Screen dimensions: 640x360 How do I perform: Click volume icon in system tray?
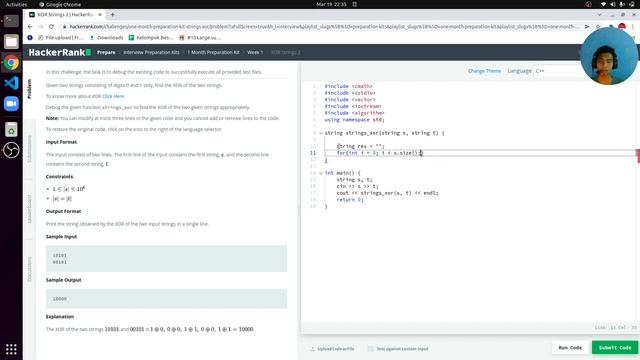click(x=613, y=4)
